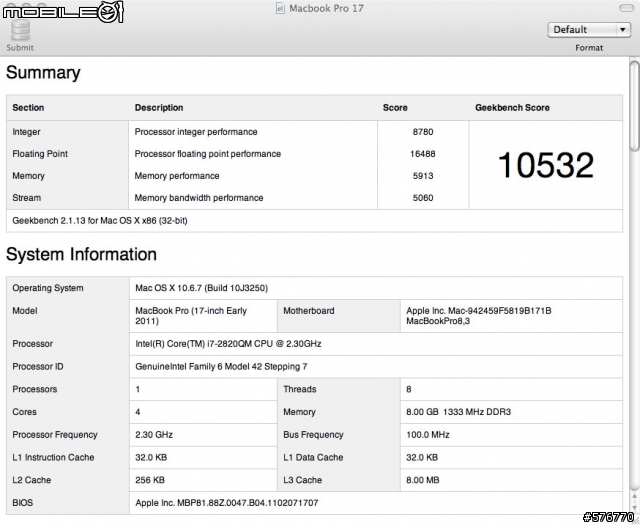Click the Integer score 8780
Viewport: 640px width, 525px height.
click(x=423, y=132)
